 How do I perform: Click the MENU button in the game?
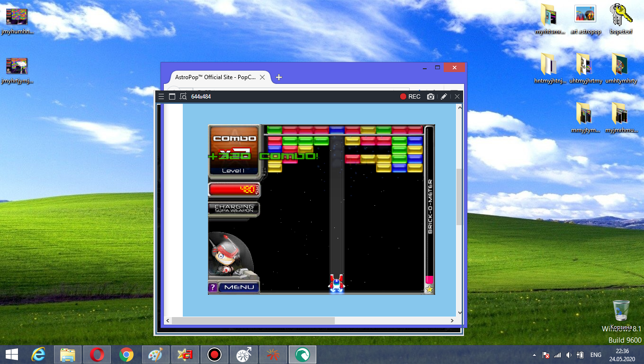point(239,287)
